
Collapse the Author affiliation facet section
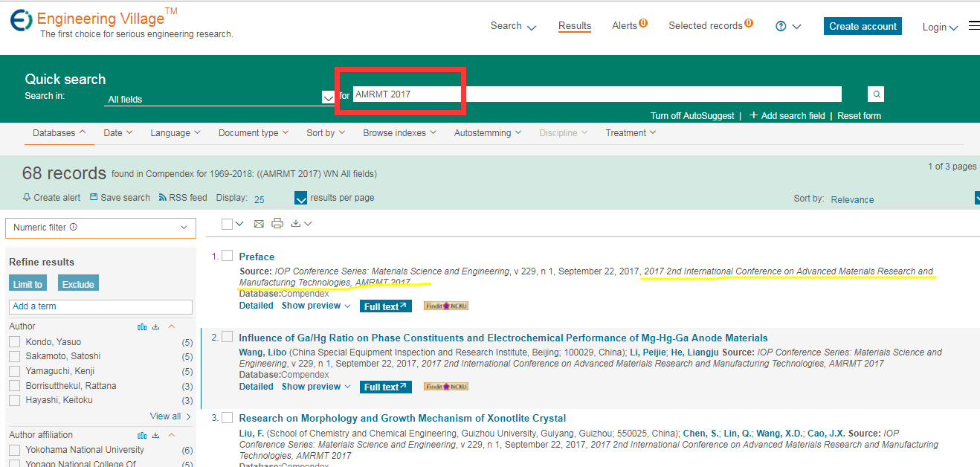pos(171,435)
